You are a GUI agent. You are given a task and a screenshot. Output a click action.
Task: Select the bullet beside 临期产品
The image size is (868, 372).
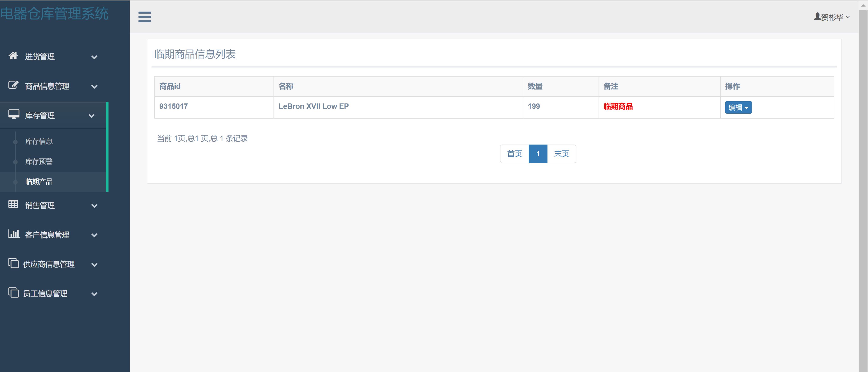[x=16, y=182]
